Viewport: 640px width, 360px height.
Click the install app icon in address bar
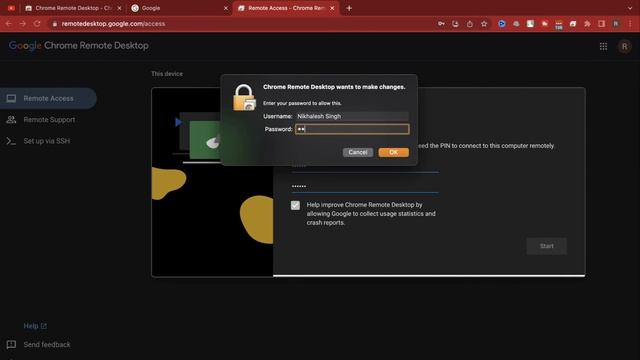pyautogui.click(x=456, y=24)
